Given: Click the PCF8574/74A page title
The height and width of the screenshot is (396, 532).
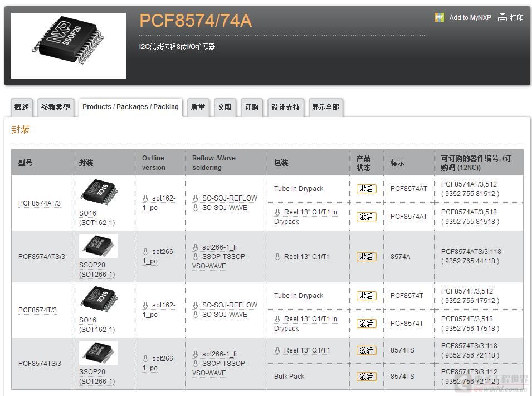Looking at the screenshot, I should [196, 21].
